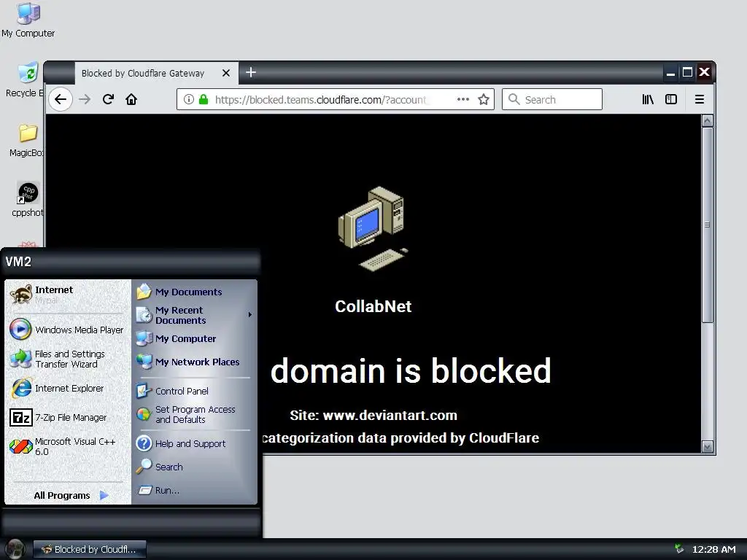Select Recycle Bin desktop icon

25,79
